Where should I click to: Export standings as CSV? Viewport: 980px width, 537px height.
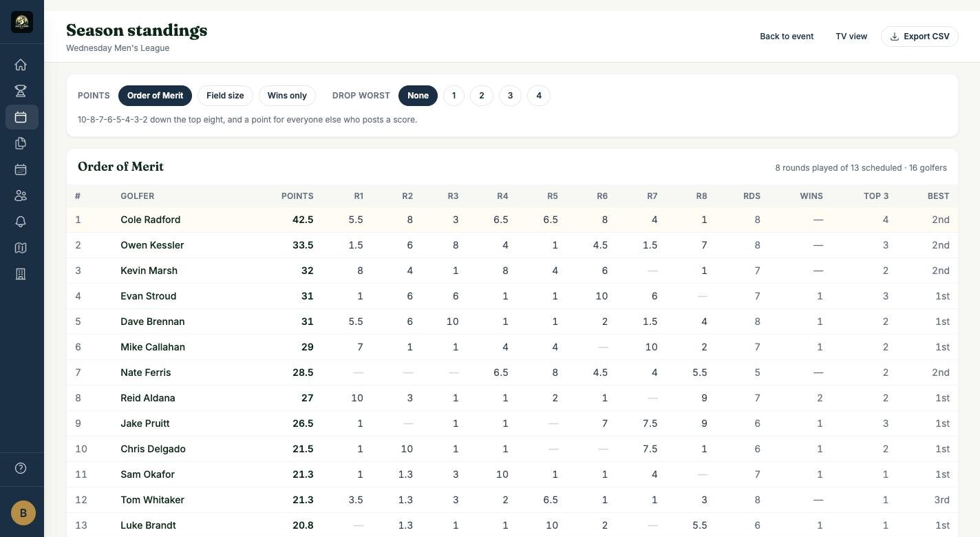point(919,36)
